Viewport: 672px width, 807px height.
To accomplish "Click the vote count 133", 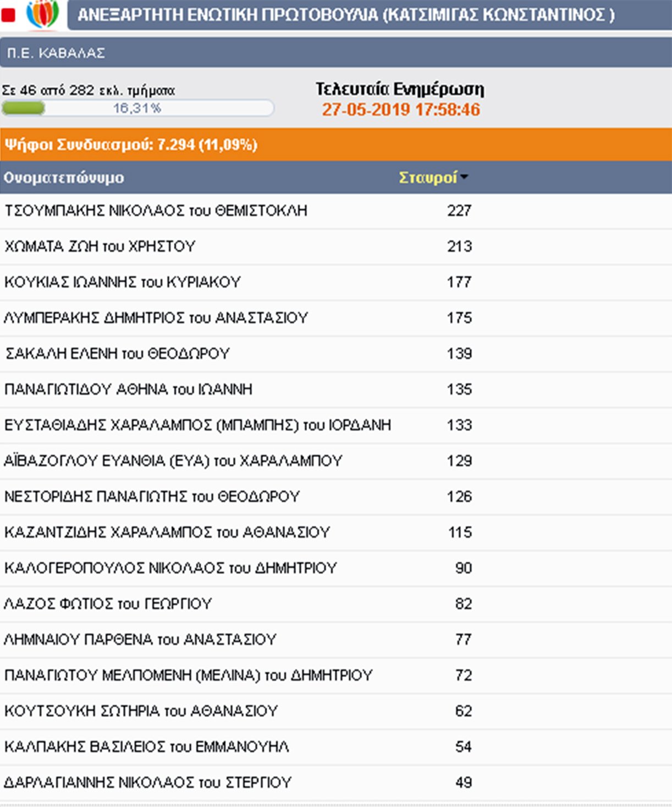I will [x=459, y=425].
